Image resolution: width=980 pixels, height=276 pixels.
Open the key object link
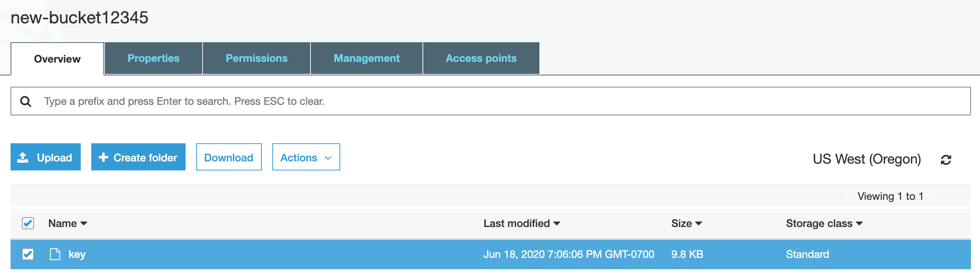pos(77,255)
